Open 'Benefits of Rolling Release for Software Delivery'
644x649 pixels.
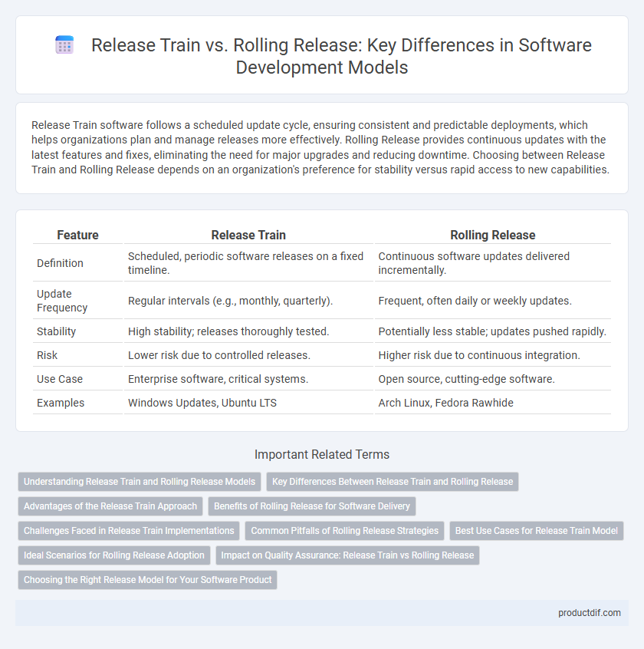312,506
